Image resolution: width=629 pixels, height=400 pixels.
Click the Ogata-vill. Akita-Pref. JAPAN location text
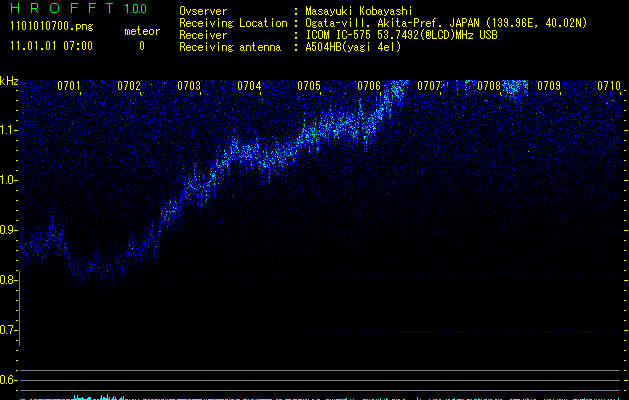click(446, 23)
